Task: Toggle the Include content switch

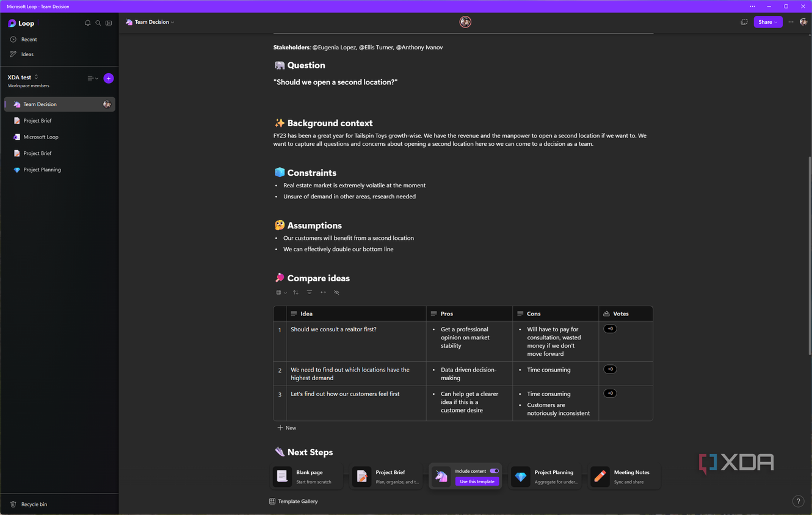Action: (x=494, y=471)
